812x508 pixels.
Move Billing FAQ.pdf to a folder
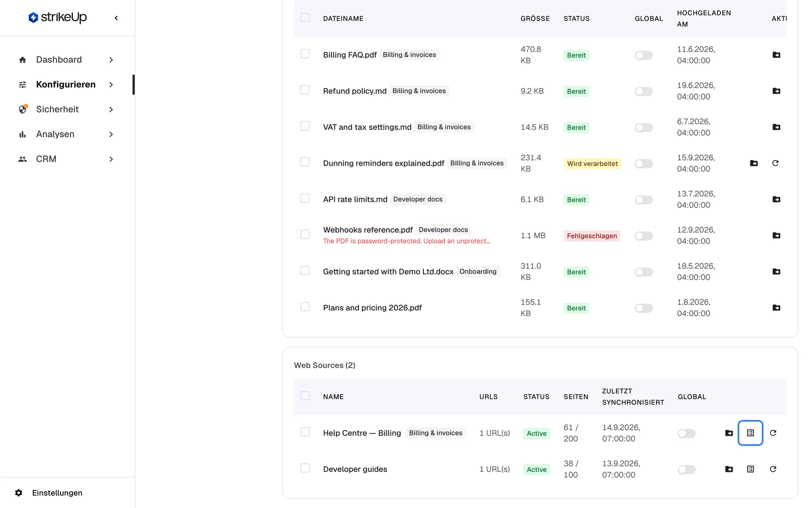tap(776, 55)
